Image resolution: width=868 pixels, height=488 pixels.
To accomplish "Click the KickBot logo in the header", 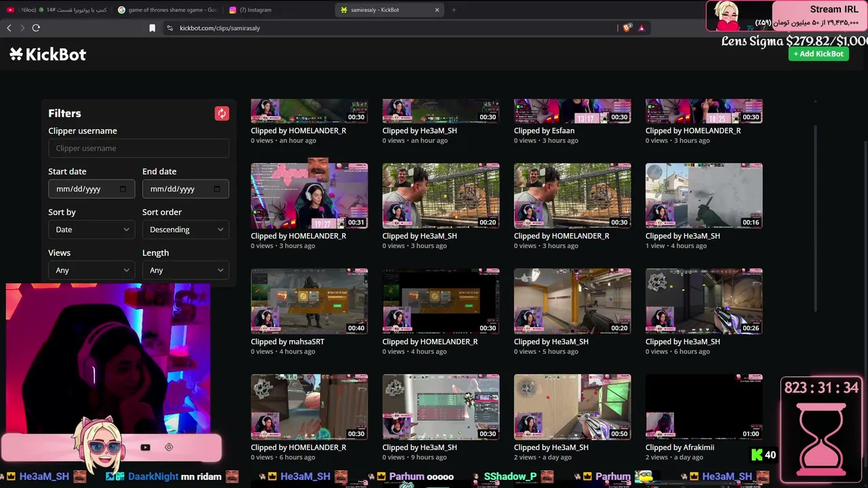I will [x=48, y=54].
